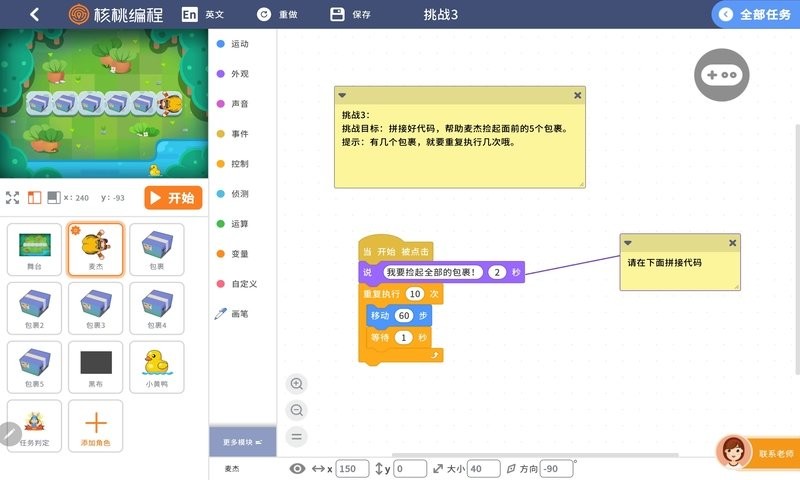800x480 pixels.
Task: Enter fullscreen stage mode
Action: [13, 198]
